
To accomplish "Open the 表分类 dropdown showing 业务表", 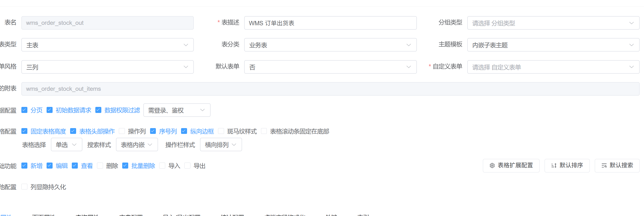I will pos(330,45).
